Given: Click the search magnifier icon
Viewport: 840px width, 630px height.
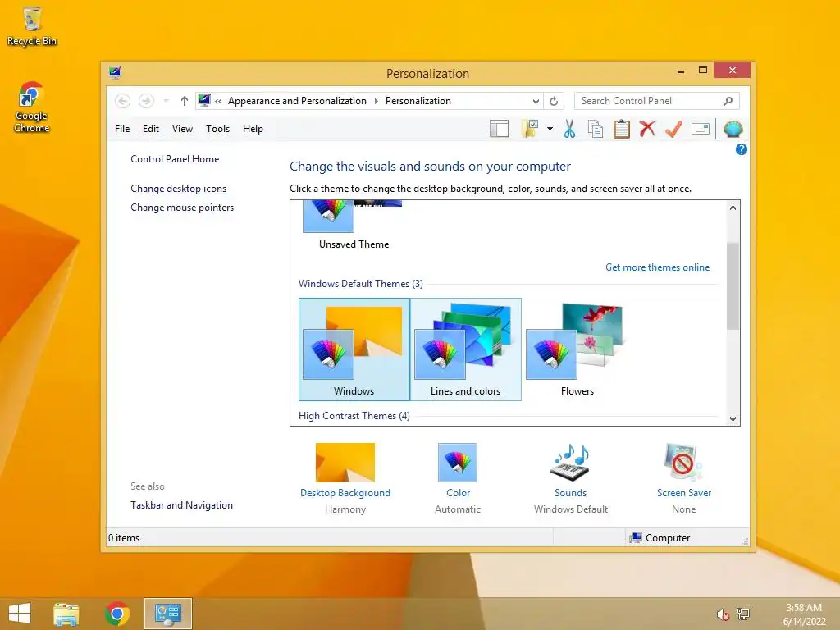Looking at the screenshot, I should tap(728, 101).
